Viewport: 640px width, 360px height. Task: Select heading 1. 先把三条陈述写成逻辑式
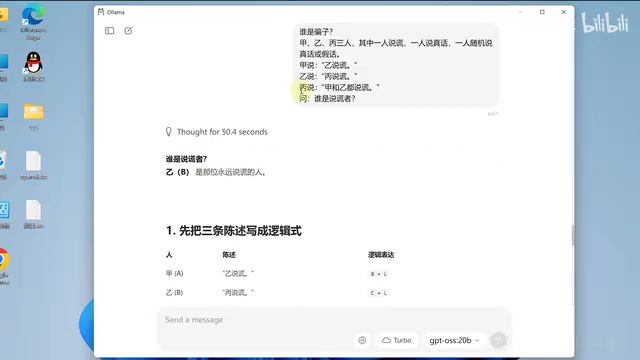click(233, 231)
